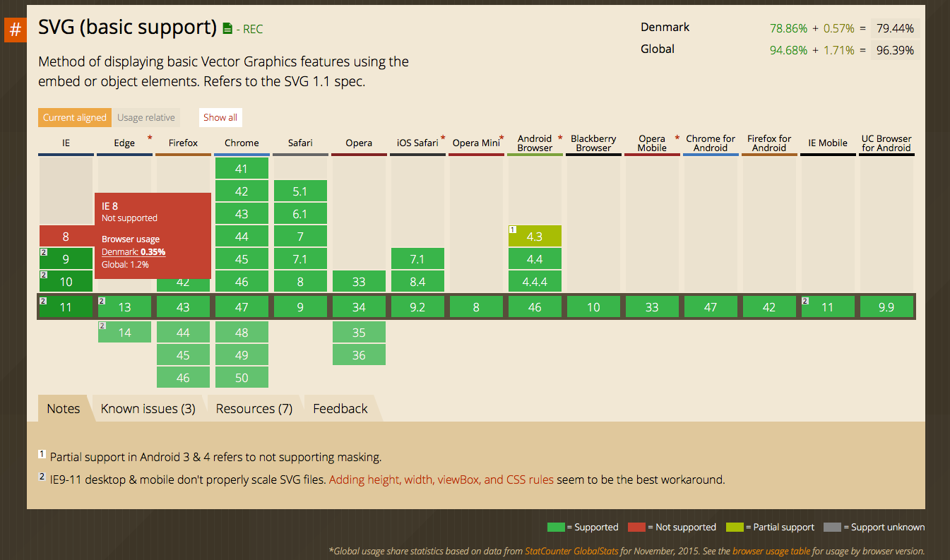Viewport: 950px width, 560px height.
Task: Click the Opera Mobile column header
Action: pyautogui.click(x=652, y=143)
